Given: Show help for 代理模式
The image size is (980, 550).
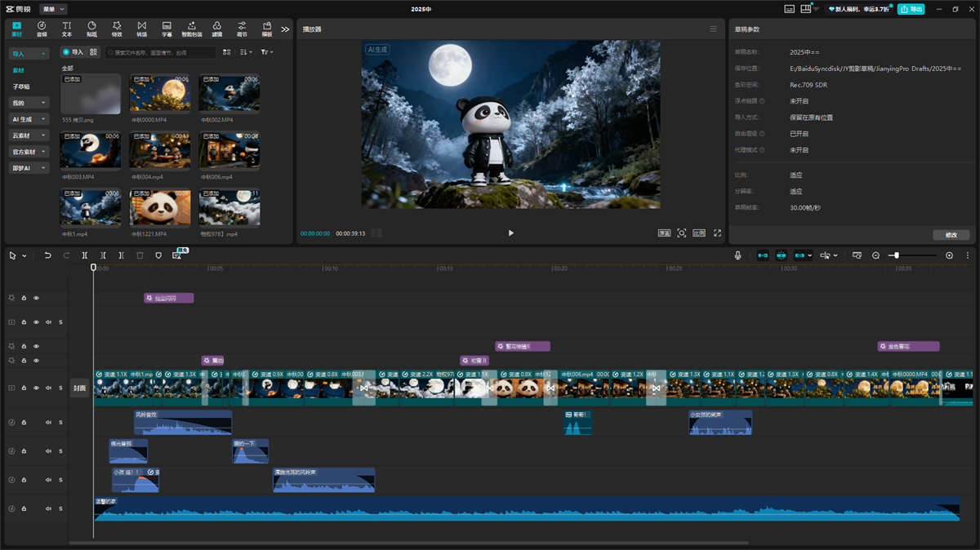Looking at the screenshot, I should pyautogui.click(x=764, y=150).
